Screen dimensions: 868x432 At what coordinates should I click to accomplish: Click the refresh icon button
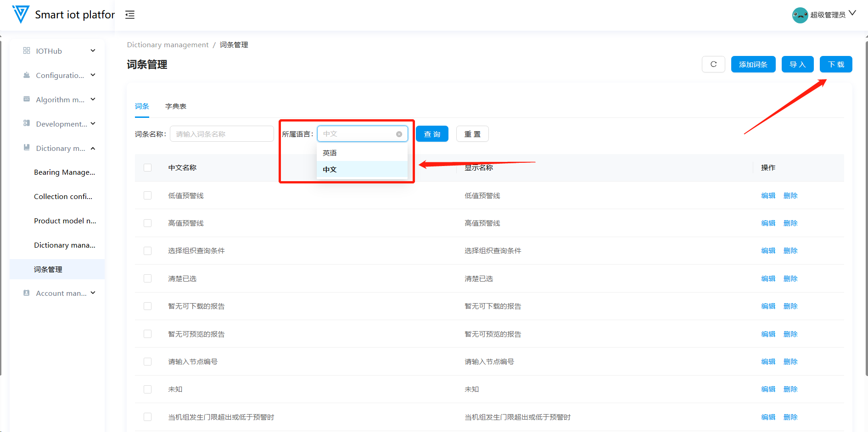[713, 64]
